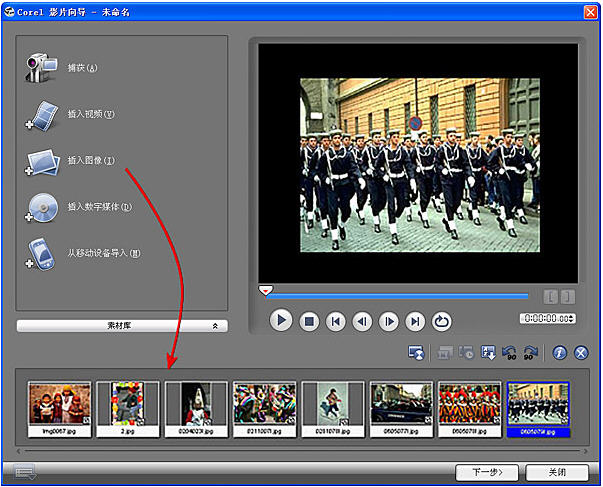
Task: Click the Insert Digital Media disc icon
Action: 42,208
